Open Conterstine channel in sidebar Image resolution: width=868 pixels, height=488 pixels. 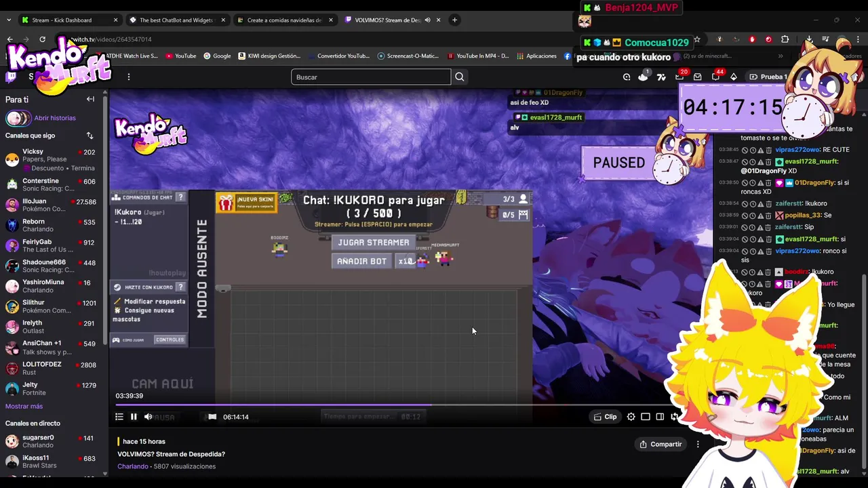tap(53, 185)
